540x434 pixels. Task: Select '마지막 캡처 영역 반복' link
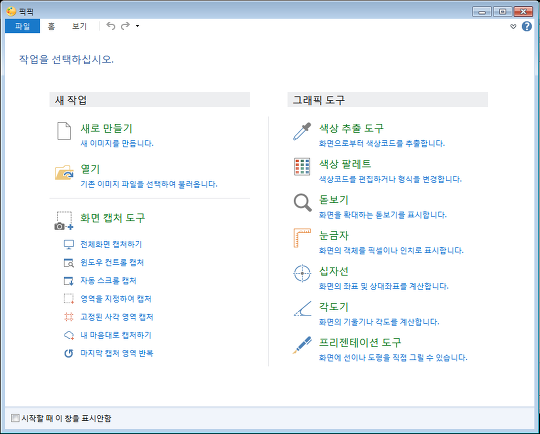(x=117, y=353)
